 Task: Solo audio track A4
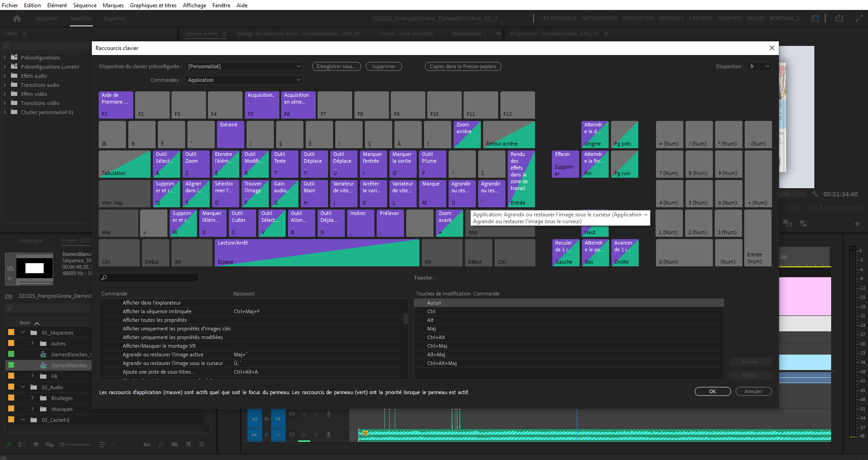pyautogui.click(x=316, y=435)
